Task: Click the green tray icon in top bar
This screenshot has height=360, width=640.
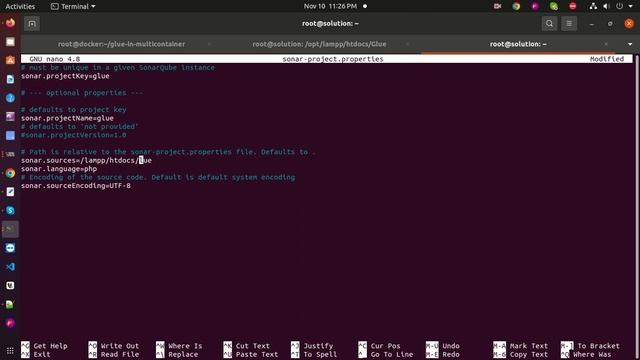Action: pos(554,6)
